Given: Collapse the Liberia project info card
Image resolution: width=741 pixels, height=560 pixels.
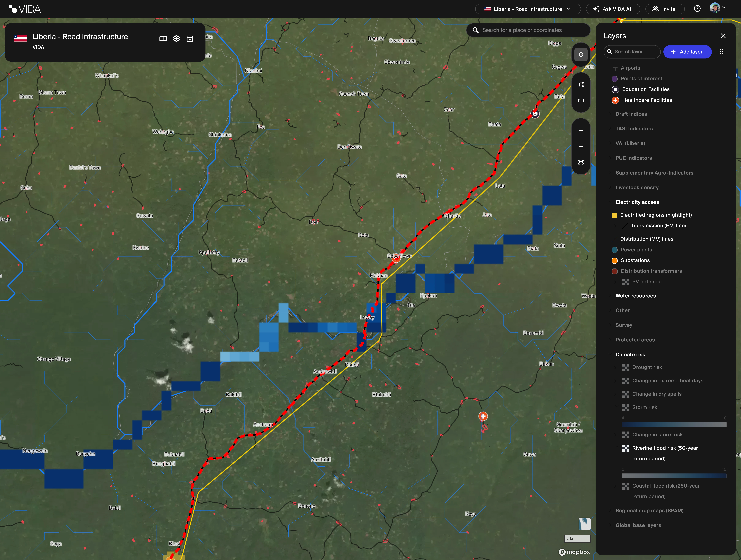Looking at the screenshot, I should click(x=190, y=39).
